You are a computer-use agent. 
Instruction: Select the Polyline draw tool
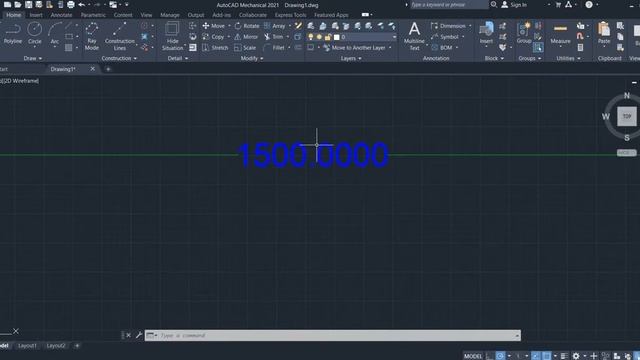coord(13,33)
